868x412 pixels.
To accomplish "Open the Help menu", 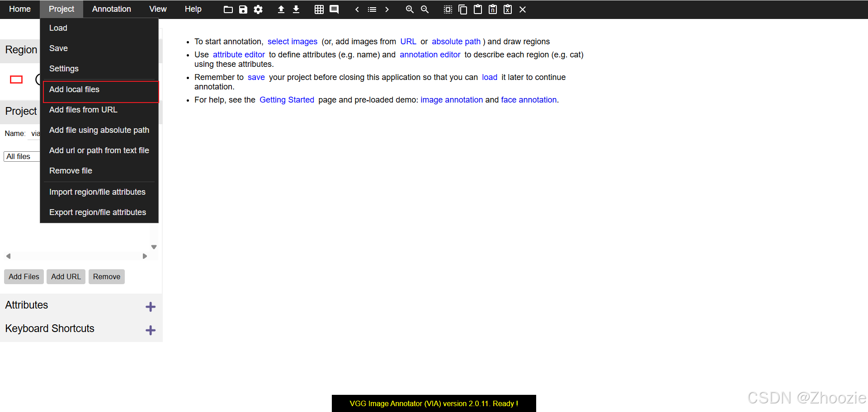I will pyautogui.click(x=193, y=9).
